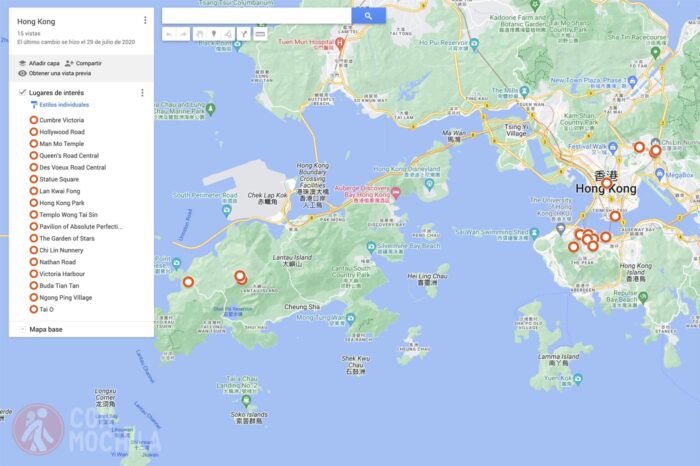Screen dimensions: 700x466
Task: Select Chi Lin Nunnery in the list
Action: pyautogui.click(x=61, y=250)
